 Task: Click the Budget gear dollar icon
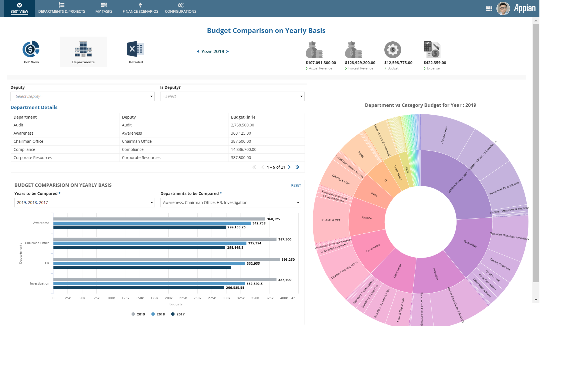click(x=393, y=50)
